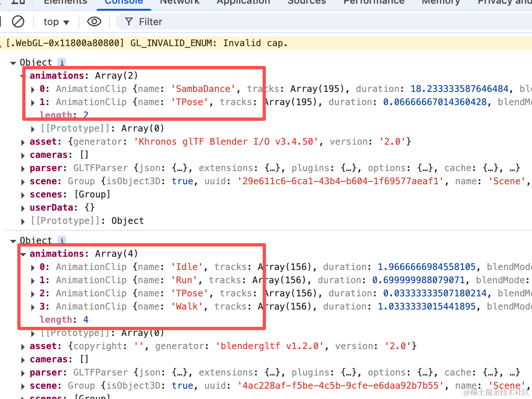Collapse the Object containing the Idle clip
This screenshot has width=532, height=399.
tap(13, 241)
